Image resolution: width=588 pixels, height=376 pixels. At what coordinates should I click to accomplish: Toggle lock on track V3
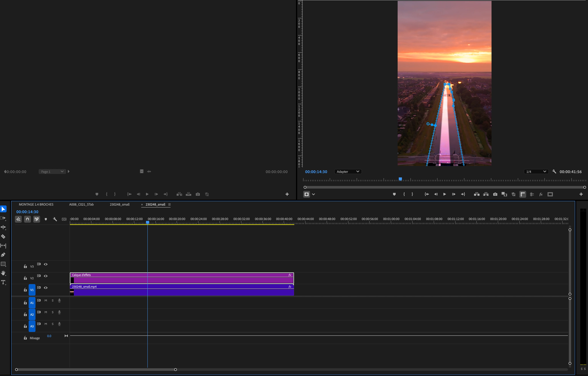point(25,266)
